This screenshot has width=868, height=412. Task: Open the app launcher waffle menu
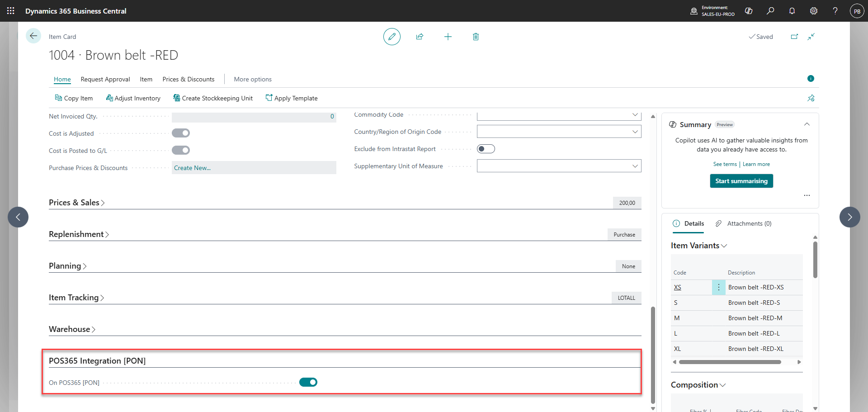tap(11, 11)
